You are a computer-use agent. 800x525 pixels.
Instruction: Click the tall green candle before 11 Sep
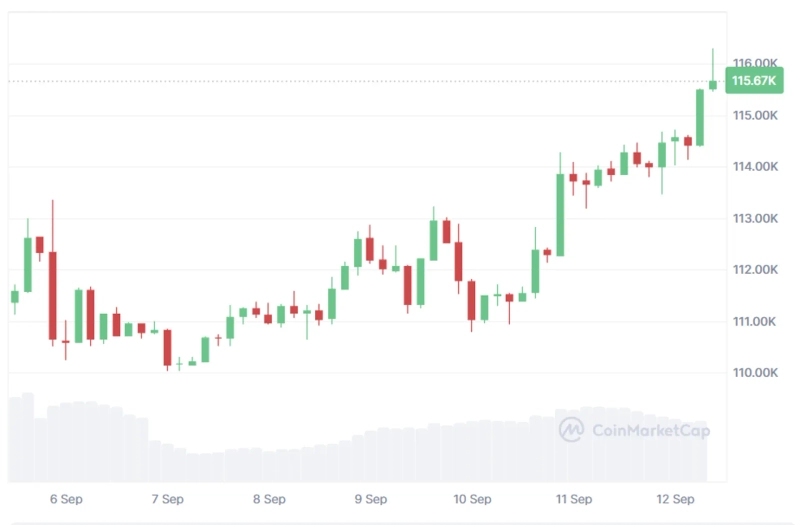[560, 214]
